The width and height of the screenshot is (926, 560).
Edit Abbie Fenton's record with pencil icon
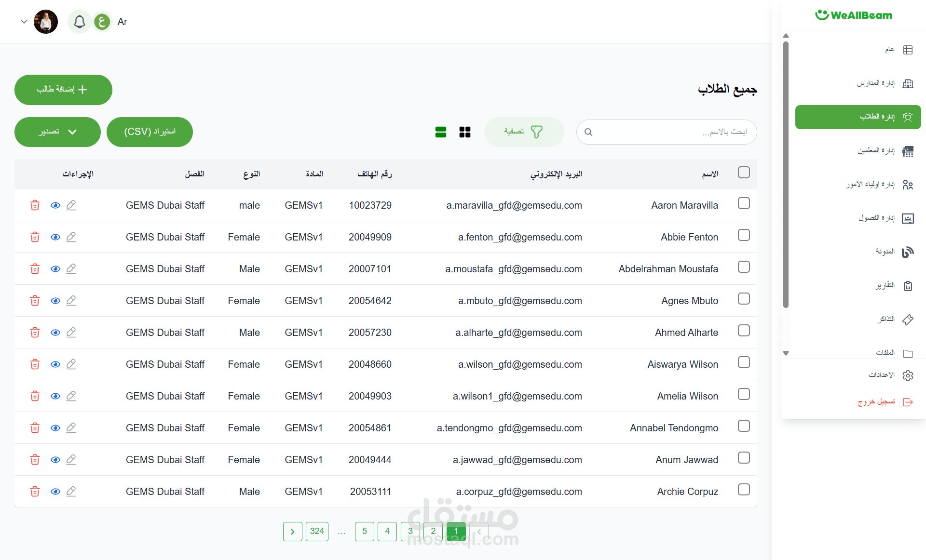pos(71,237)
